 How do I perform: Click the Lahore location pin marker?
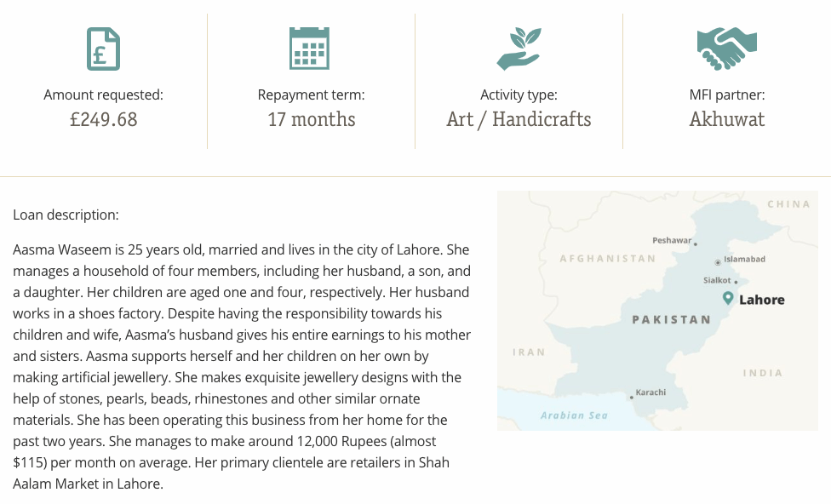[728, 298]
